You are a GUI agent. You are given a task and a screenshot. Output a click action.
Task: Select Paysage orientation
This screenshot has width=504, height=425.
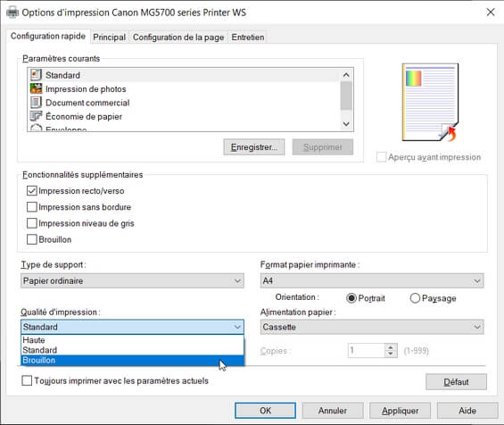click(415, 298)
